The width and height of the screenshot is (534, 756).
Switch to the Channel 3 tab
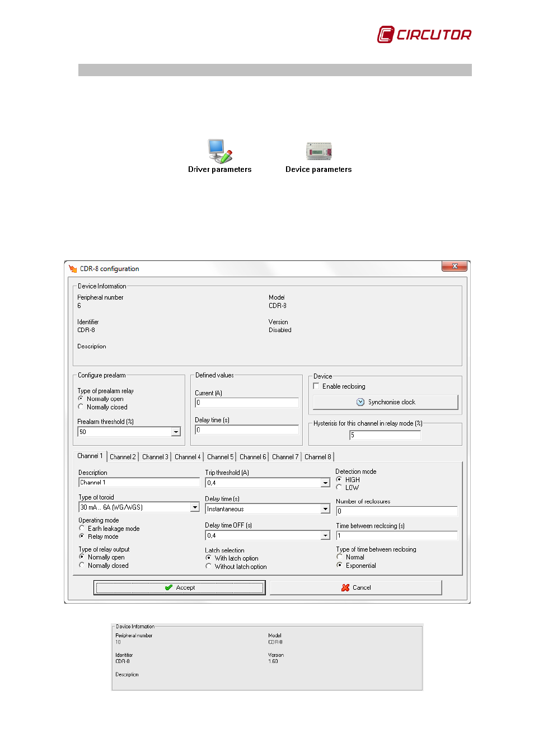[x=155, y=457]
